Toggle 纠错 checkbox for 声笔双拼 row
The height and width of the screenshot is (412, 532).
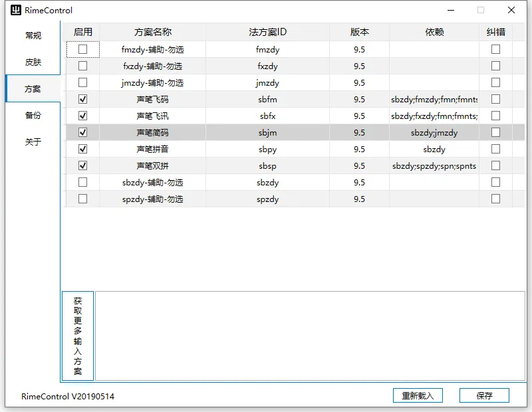tap(495, 165)
